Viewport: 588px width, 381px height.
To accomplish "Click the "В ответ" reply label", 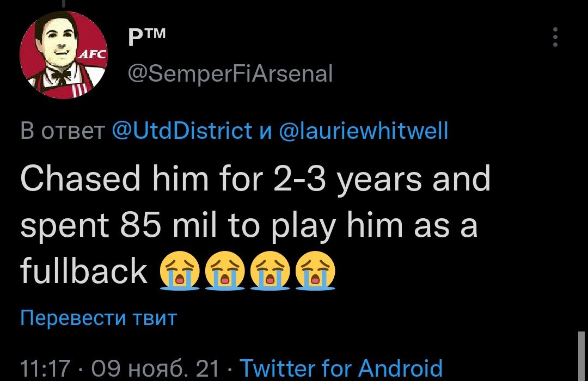I will coord(62,131).
